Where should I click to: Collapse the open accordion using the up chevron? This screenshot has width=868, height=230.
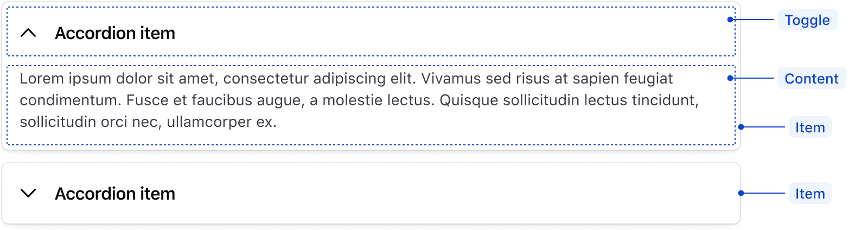[28, 33]
